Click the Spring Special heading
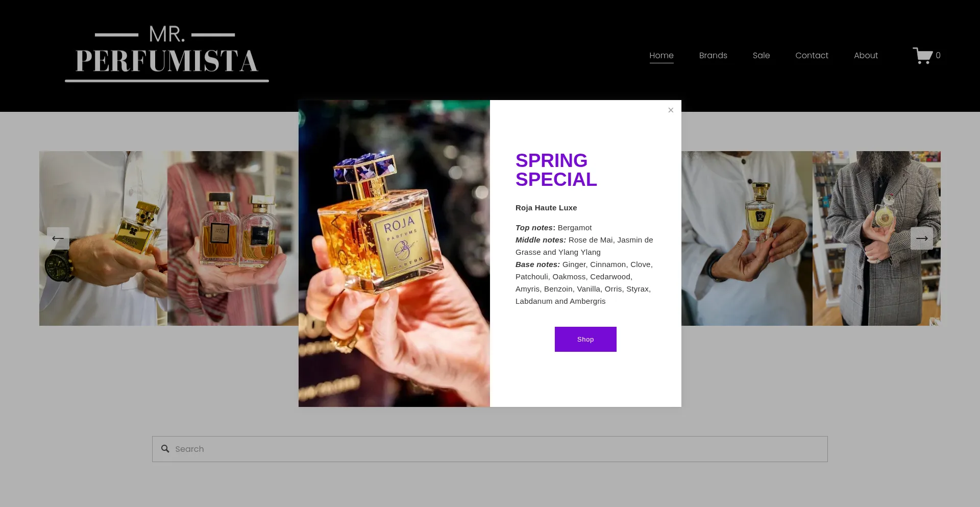 556,170
